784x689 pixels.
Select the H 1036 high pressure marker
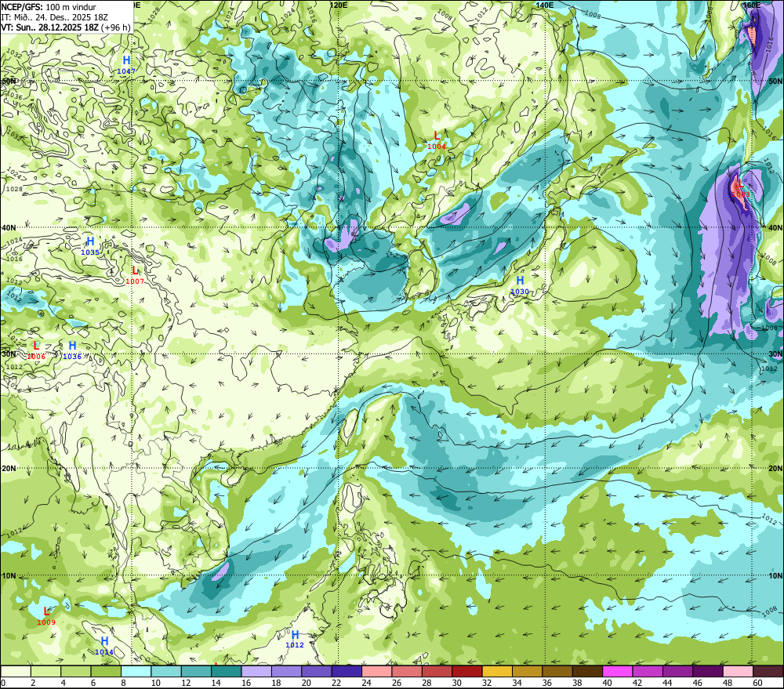[x=72, y=350]
